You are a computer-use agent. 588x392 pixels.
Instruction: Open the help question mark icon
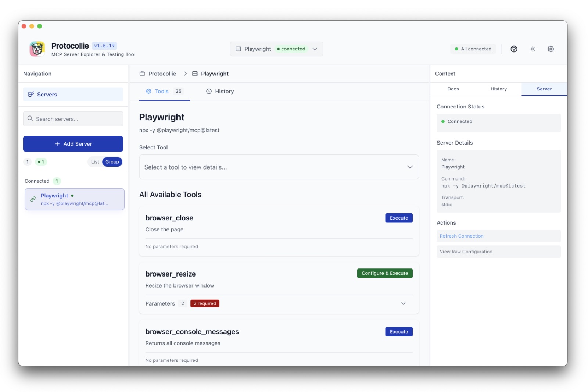coord(514,49)
